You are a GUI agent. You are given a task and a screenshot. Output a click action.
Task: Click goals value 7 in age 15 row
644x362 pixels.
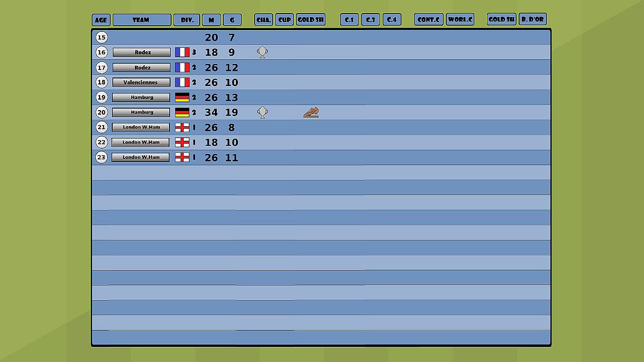coord(231,38)
